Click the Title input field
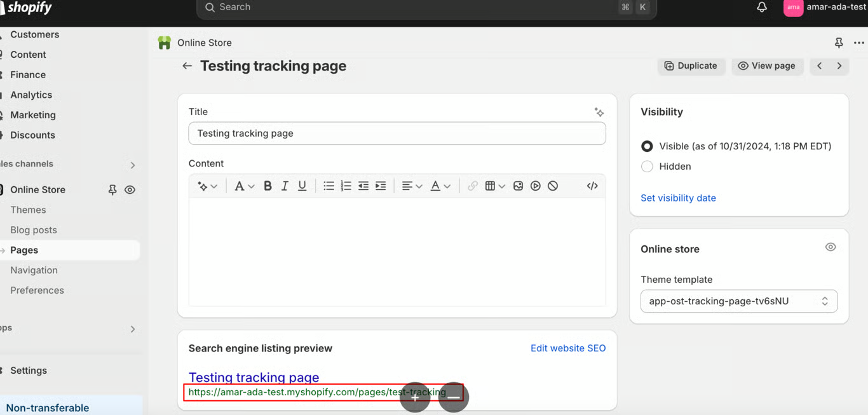 tap(397, 133)
